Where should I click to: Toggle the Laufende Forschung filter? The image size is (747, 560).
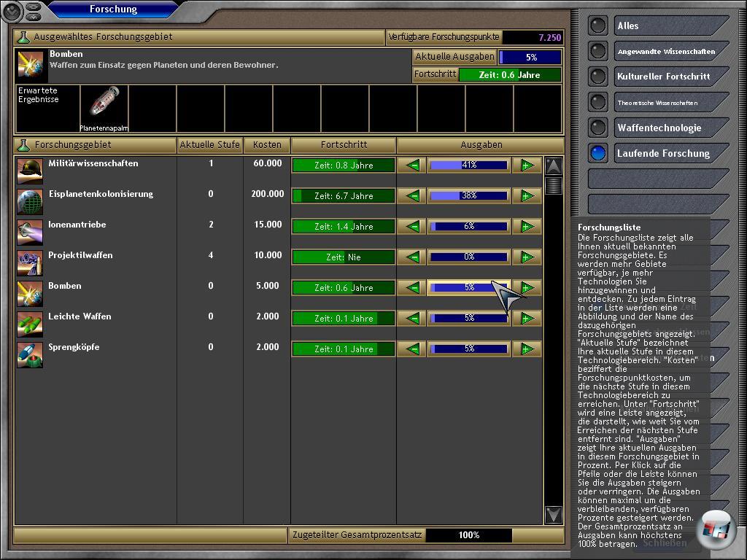[x=598, y=153]
